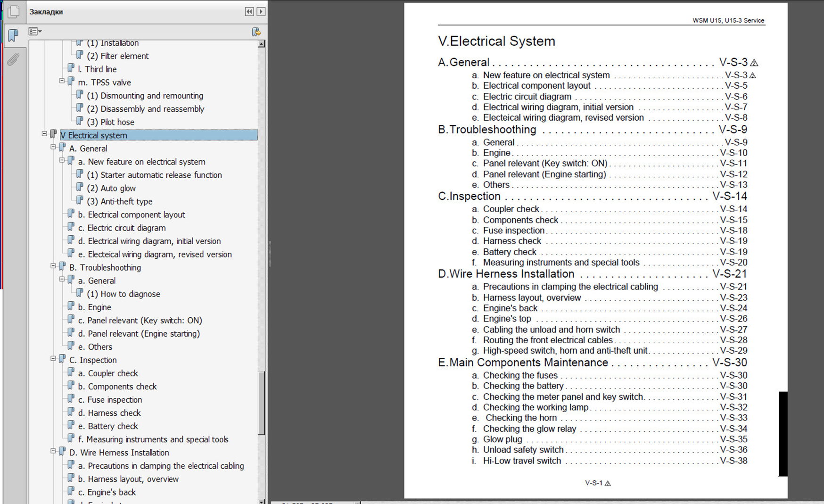This screenshot has width=824, height=504.
Task: Open the attachments paperclip panel
Action: click(x=13, y=59)
